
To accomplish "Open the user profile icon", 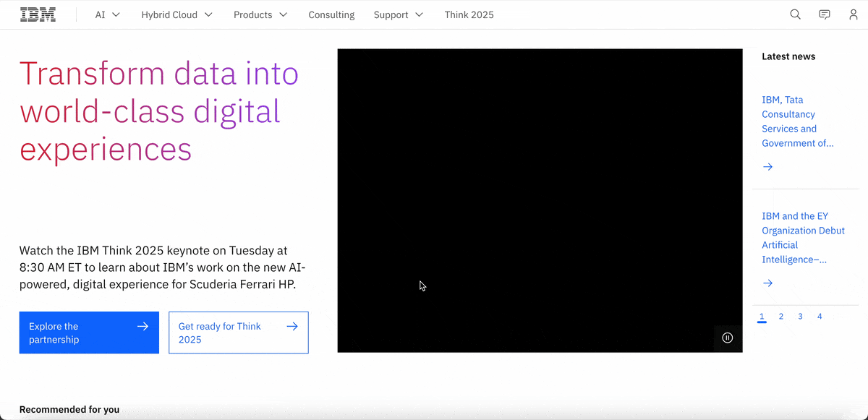I will (853, 14).
